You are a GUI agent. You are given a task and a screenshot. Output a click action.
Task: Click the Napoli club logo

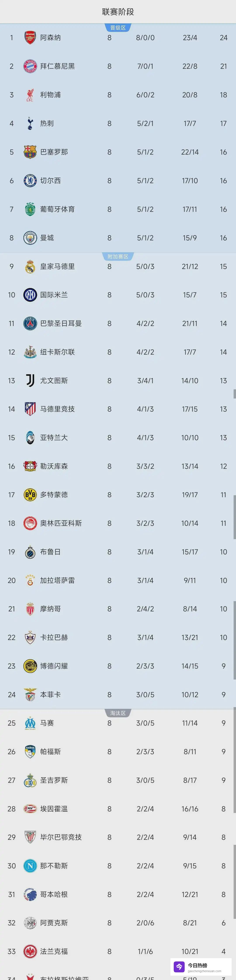(x=30, y=866)
